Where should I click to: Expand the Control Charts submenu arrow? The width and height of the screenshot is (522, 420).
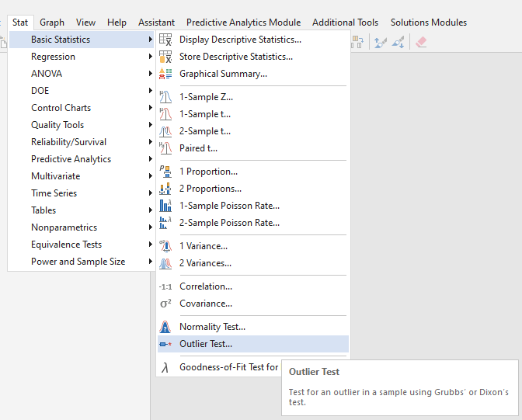click(x=151, y=107)
